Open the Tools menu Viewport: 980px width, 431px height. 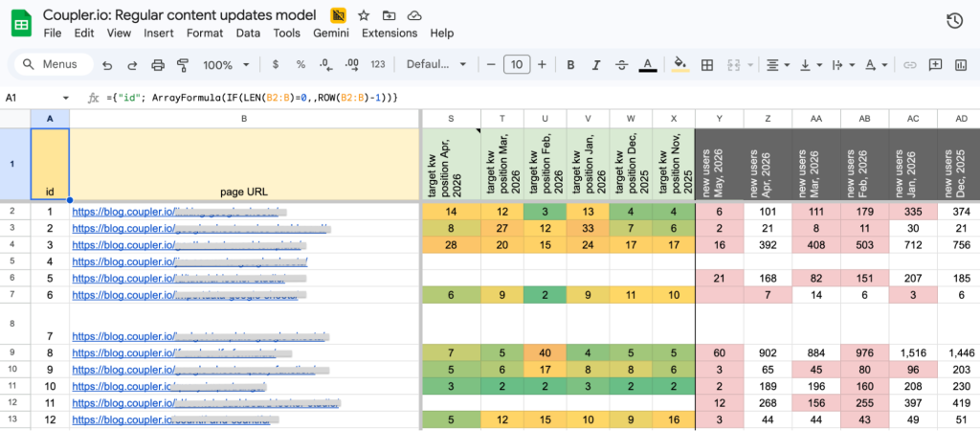point(287,34)
